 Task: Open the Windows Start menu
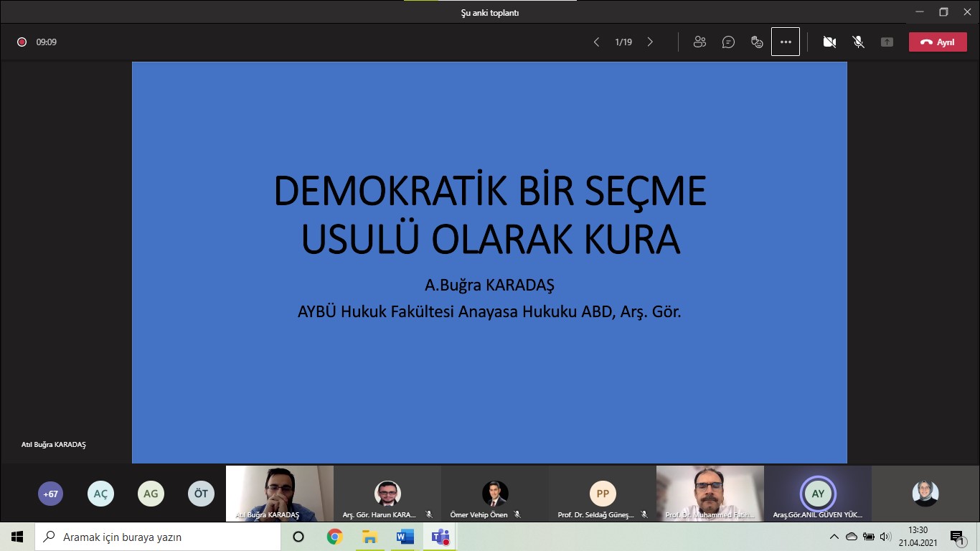[17, 537]
